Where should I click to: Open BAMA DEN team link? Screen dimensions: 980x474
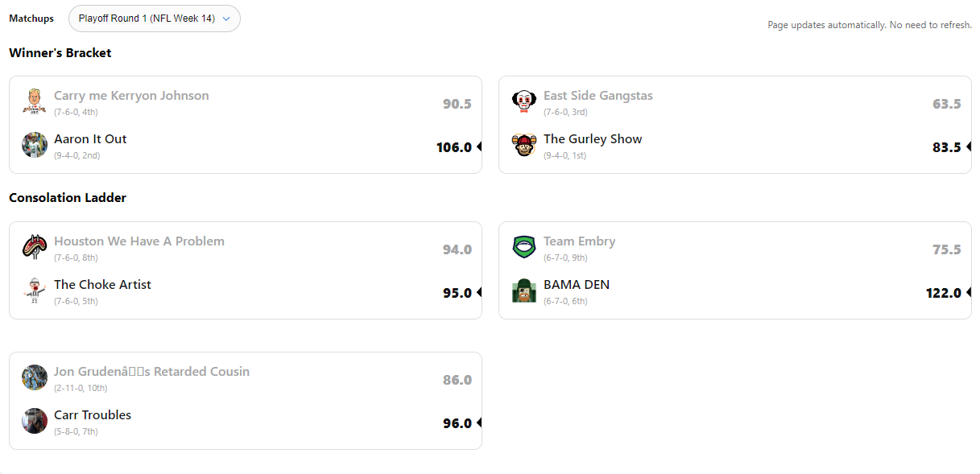point(577,285)
